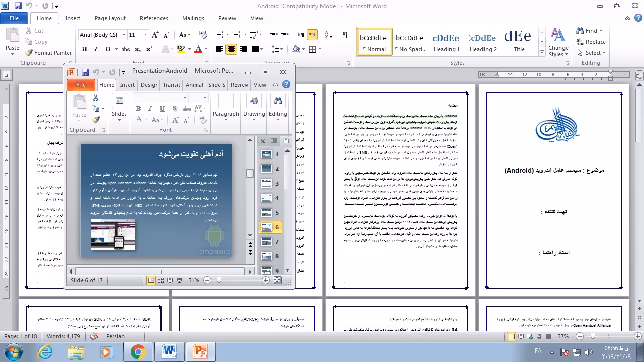This screenshot has width=644, height=362.
Task: Expand the Word Styles gallery More arrow
Action: [542, 52]
